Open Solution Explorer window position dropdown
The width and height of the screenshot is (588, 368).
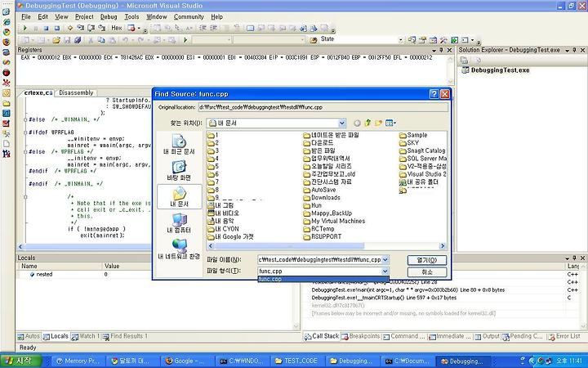[568, 51]
